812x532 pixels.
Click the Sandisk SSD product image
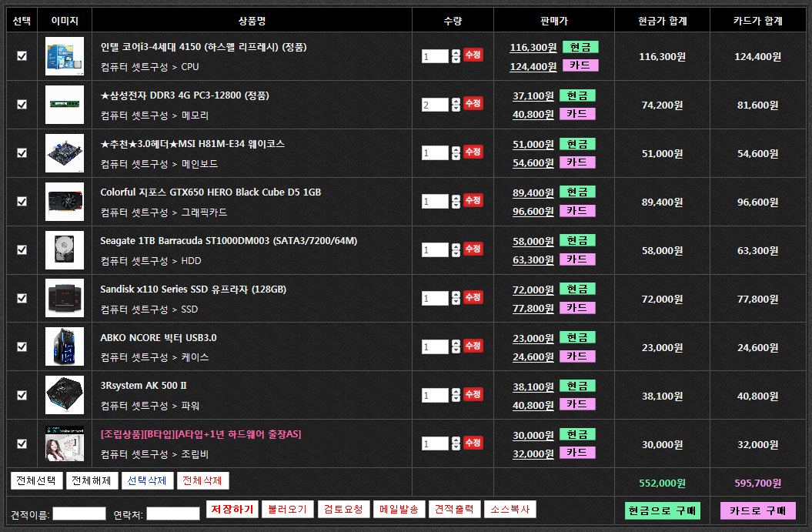coord(65,299)
